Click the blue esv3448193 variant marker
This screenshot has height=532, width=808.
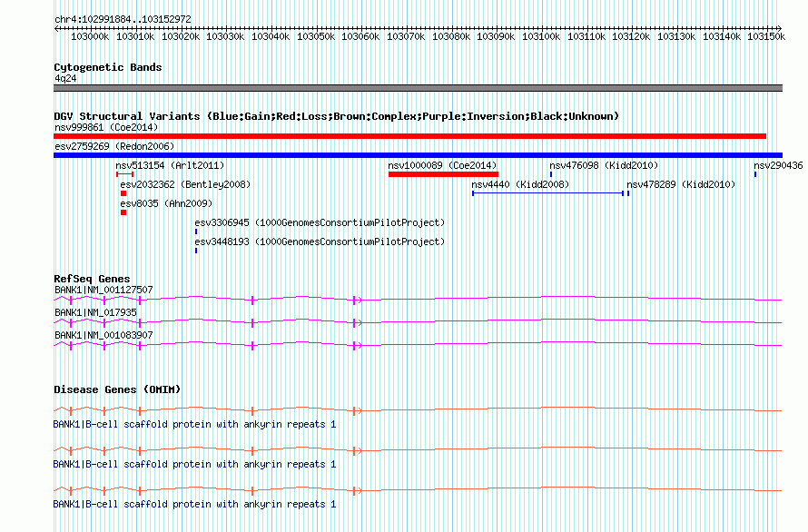196,251
